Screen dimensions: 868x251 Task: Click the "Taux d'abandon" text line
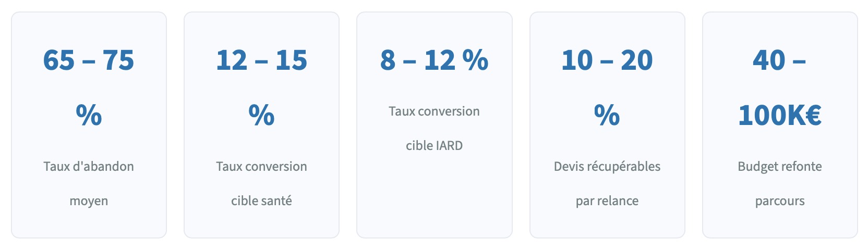click(89, 167)
